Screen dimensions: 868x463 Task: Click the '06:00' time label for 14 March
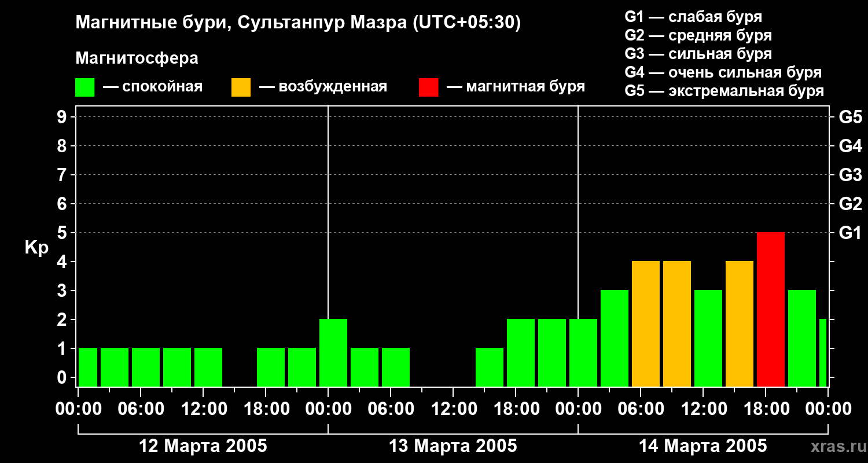pos(641,409)
